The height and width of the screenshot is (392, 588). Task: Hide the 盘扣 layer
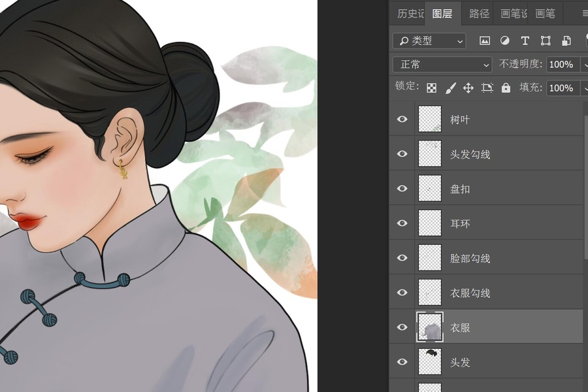(402, 188)
